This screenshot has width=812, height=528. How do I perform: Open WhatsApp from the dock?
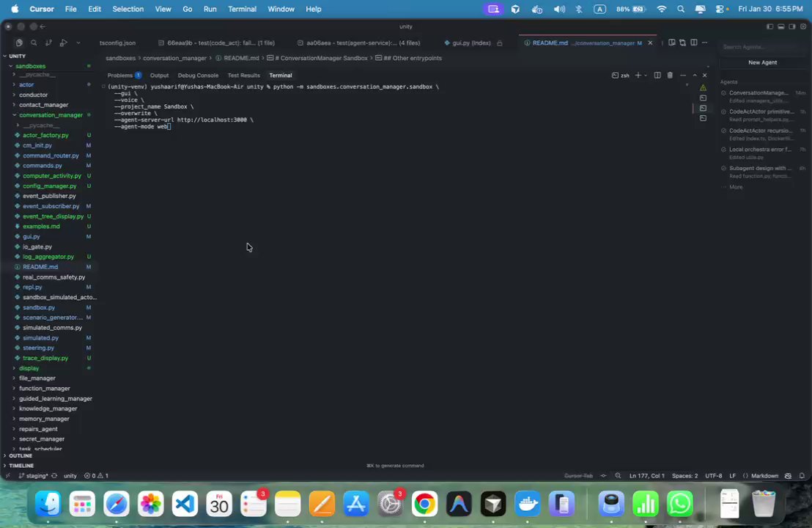680,504
